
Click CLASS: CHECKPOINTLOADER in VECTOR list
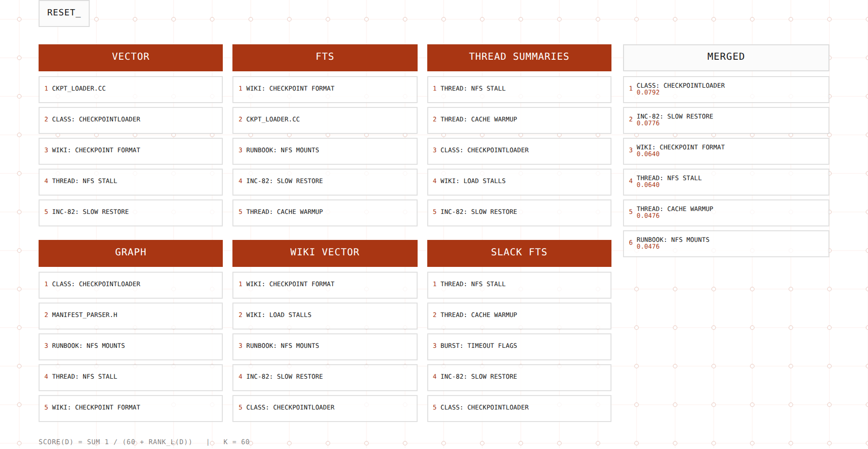pos(131,120)
